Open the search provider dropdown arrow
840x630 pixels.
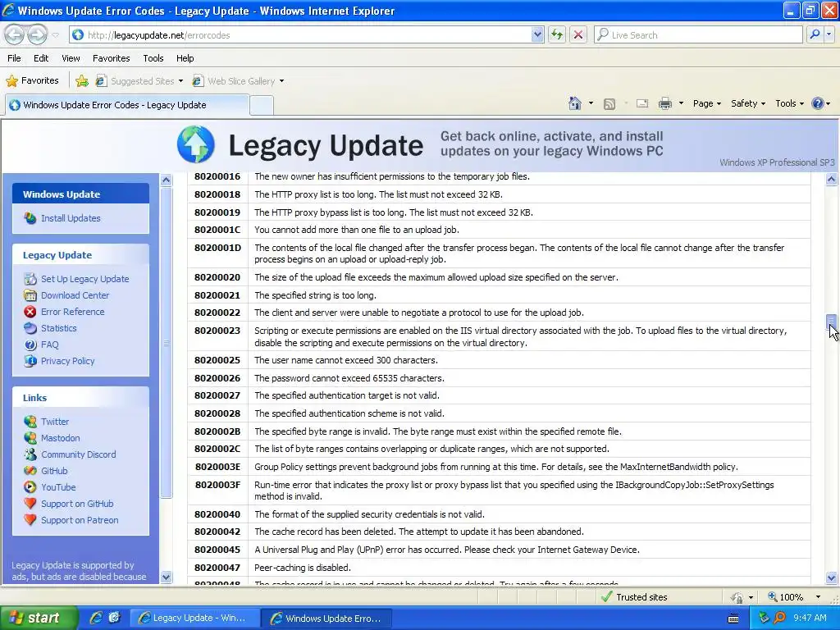click(x=829, y=34)
